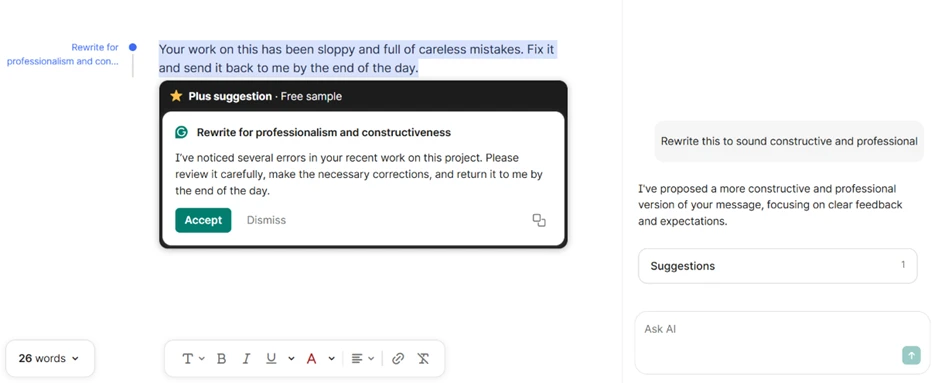Image resolution: width=938 pixels, height=383 pixels.
Task: Click the red text color icon
Action: [311, 358]
